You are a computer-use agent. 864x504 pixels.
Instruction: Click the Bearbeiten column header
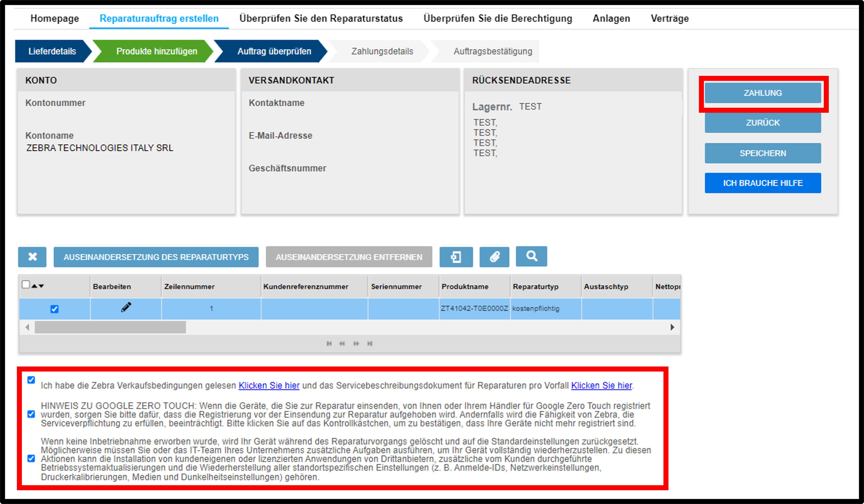point(126,287)
